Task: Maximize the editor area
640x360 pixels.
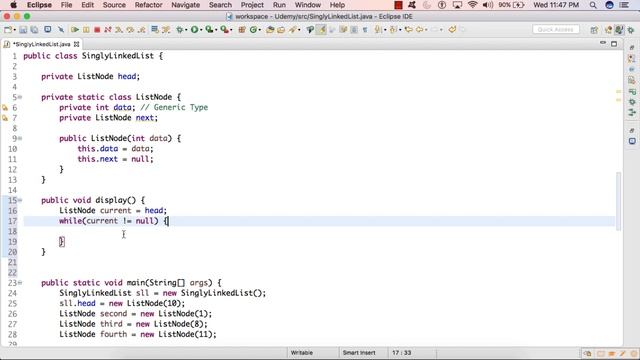Action: pos(614,43)
